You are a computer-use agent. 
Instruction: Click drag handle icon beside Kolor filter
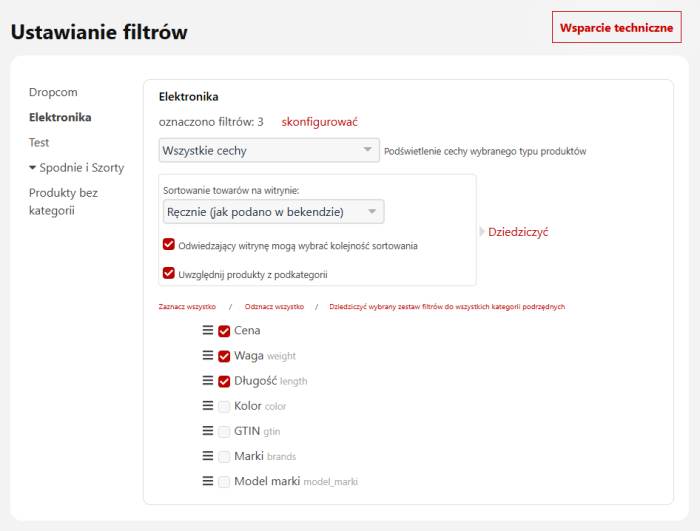[x=208, y=406]
